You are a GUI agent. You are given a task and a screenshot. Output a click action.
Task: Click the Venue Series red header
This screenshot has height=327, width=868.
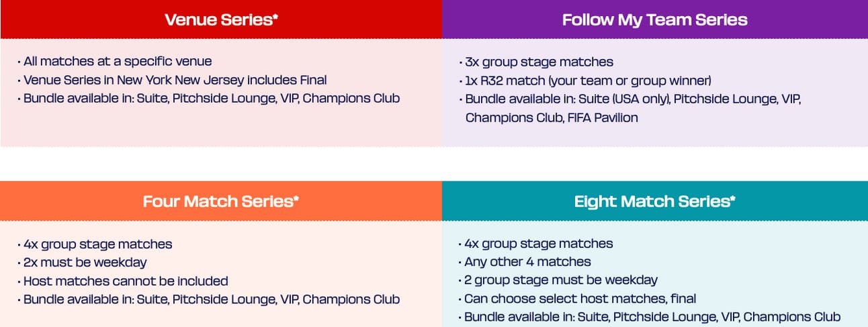[221, 19]
